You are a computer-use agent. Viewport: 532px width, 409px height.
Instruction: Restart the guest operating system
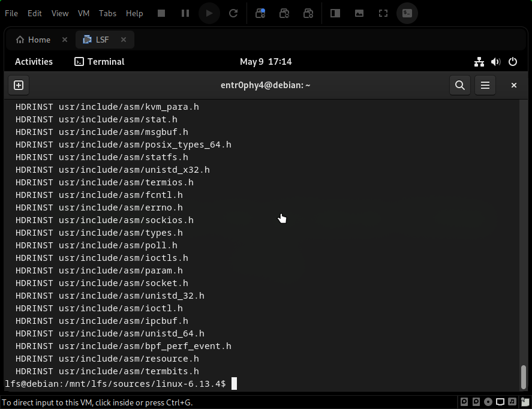coord(233,13)
